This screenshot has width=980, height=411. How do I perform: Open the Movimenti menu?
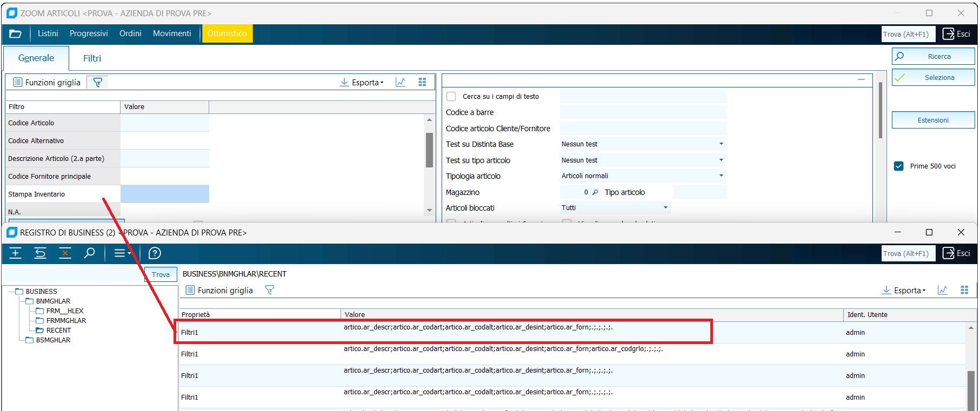[x=172, y=33]
